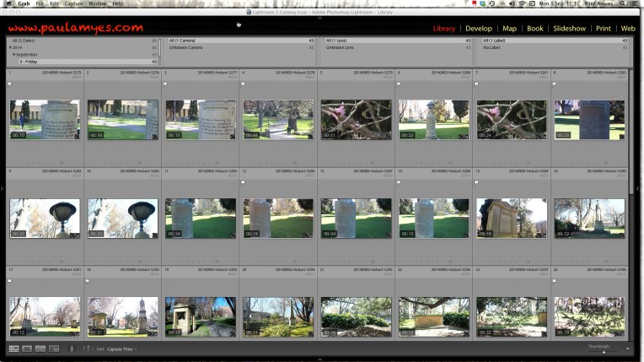Toggle the flag on the first thumbnail

[9, 84]
